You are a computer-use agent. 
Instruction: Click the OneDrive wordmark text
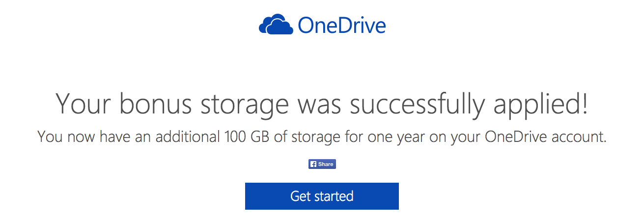tap(342, 26)
